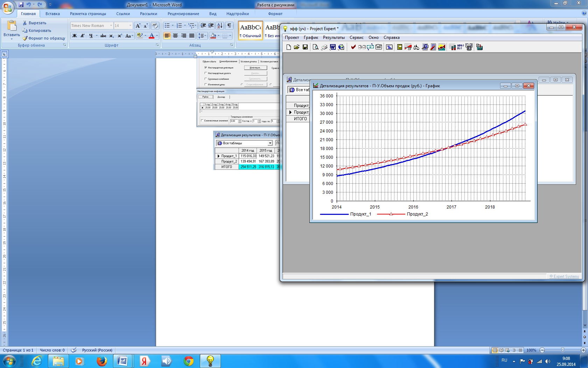Apply superscript x² formatting
Screen dimensions: 588x368
pyautogui.click(x=120, y=36)
